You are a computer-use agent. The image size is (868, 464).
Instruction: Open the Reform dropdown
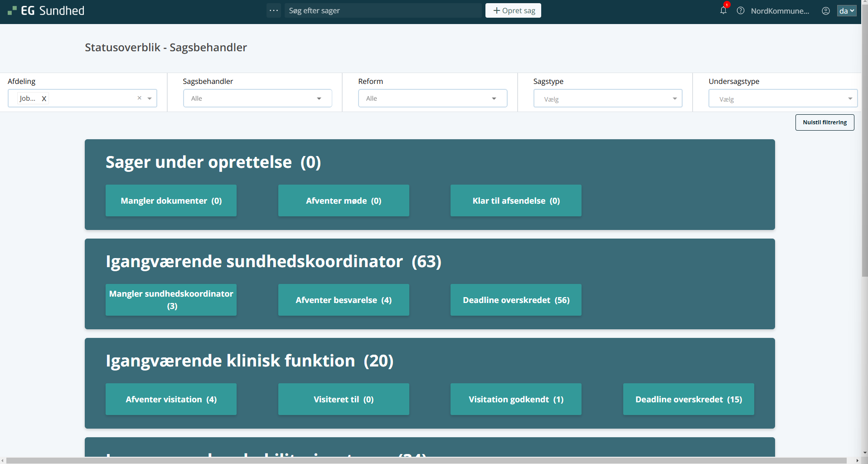432,98
